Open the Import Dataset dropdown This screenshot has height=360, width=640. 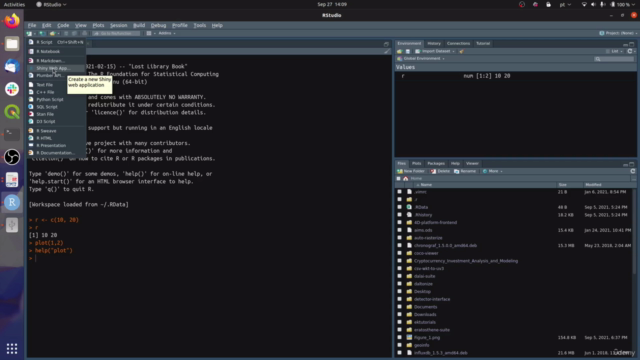coord(435,51)
